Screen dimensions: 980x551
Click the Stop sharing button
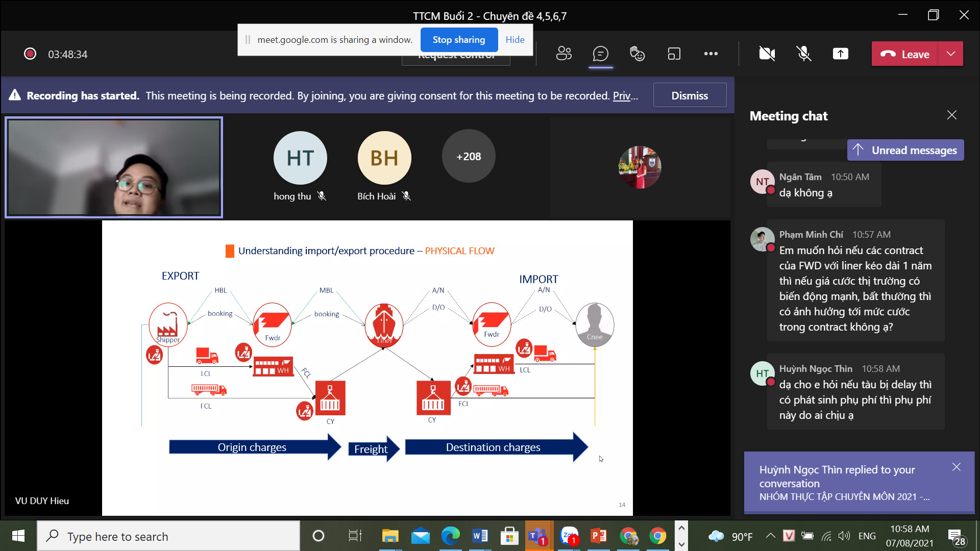(458, 40)
